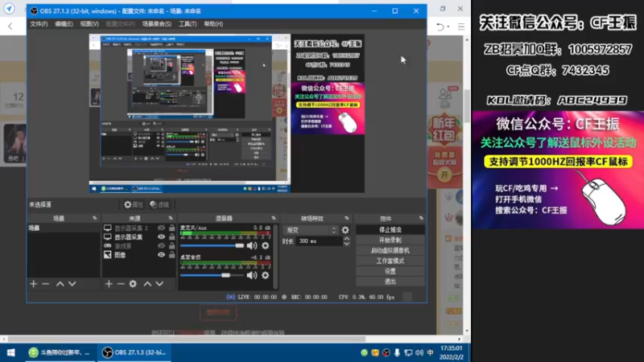Click 工作室模式 button
644x362 pixels.
pyautogui.click(x=390, y=261)
